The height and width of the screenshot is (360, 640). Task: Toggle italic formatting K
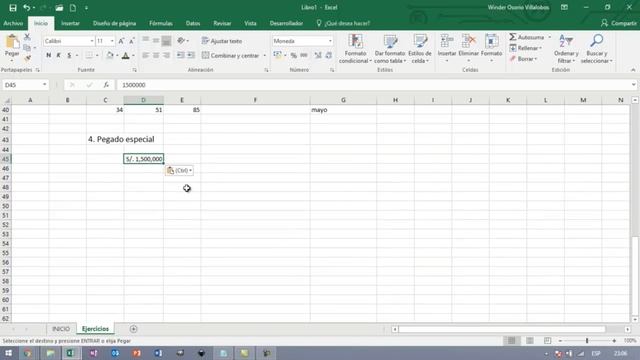[x=59, y=55]
